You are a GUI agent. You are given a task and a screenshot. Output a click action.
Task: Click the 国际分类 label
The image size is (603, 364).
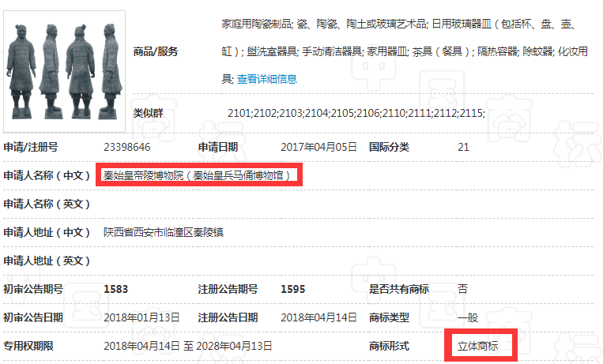389,147
